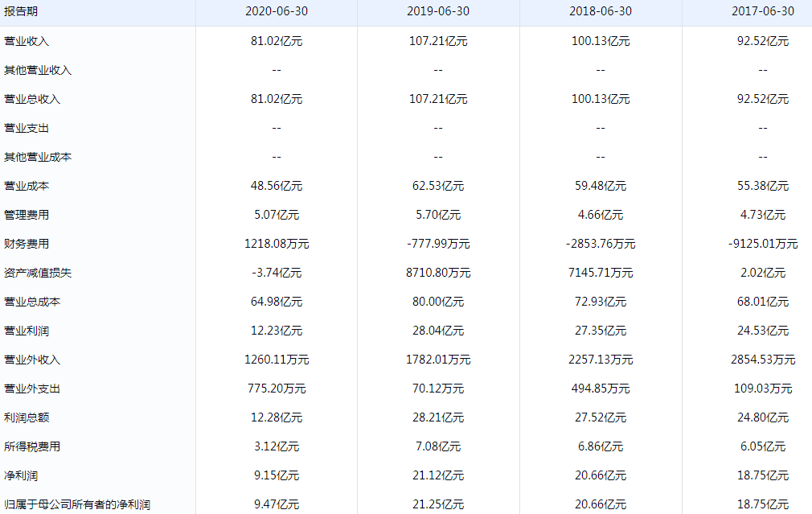Select the 3.12亿元 所得税费用 value
Screen dimensions: 812x514
(277, 447)
